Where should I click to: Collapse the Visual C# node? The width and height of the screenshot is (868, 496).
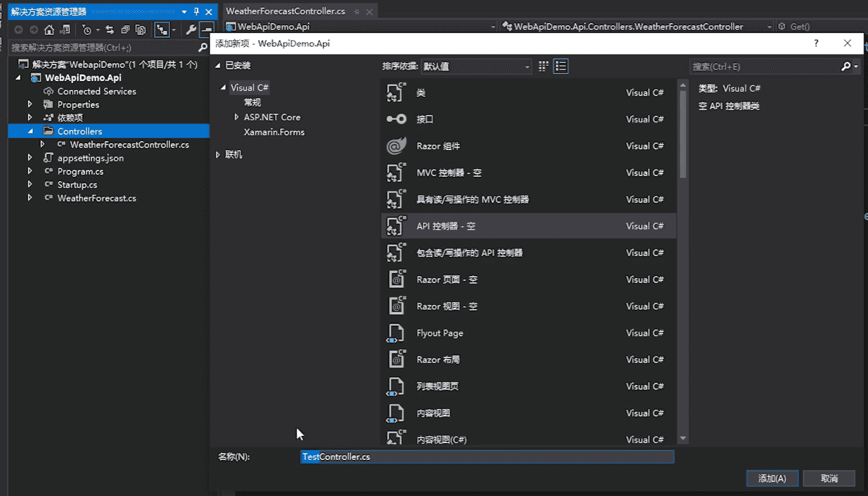224,87
